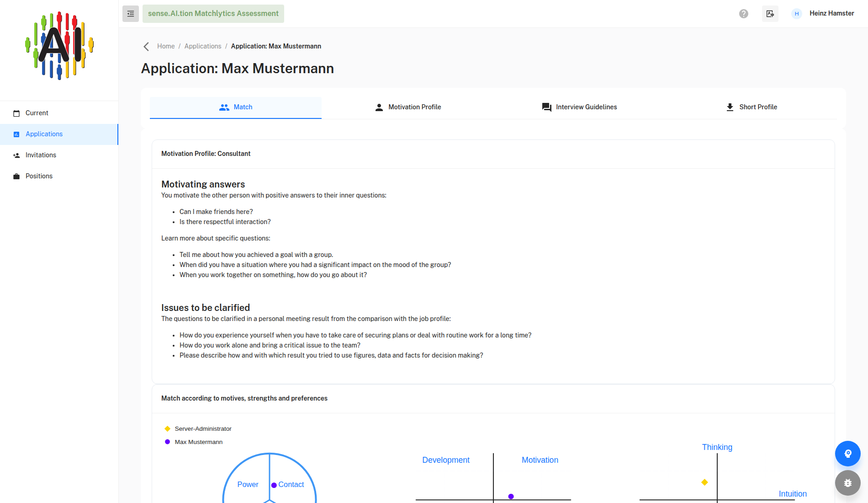Screen dimensions: 868x503
Task: Collapse the sidebar with the menu toggle icon
Action: pos(131,14)
